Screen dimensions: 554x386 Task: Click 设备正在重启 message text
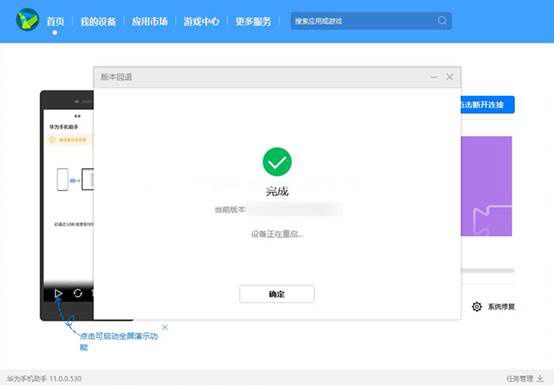277,234
